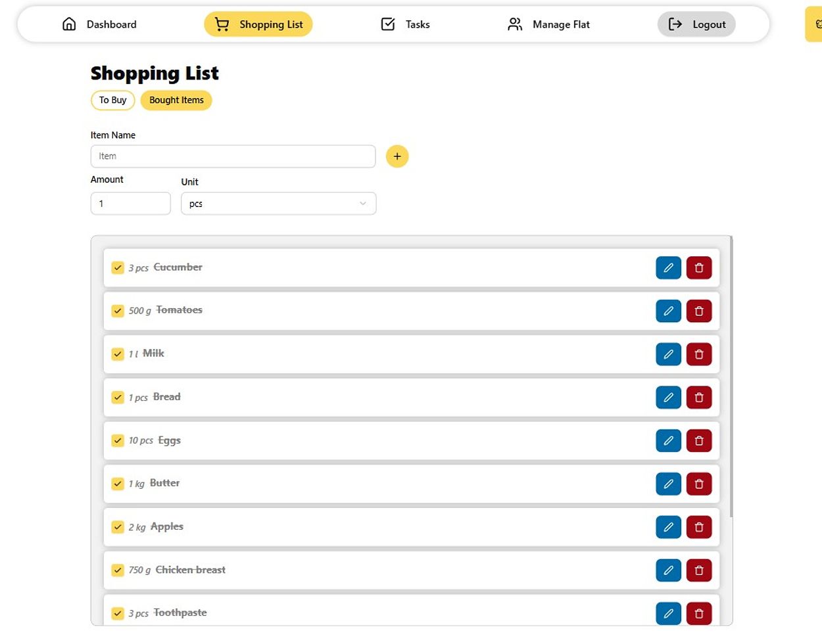
Task: Open the Tasks page
Action: (x=405, y=24)
